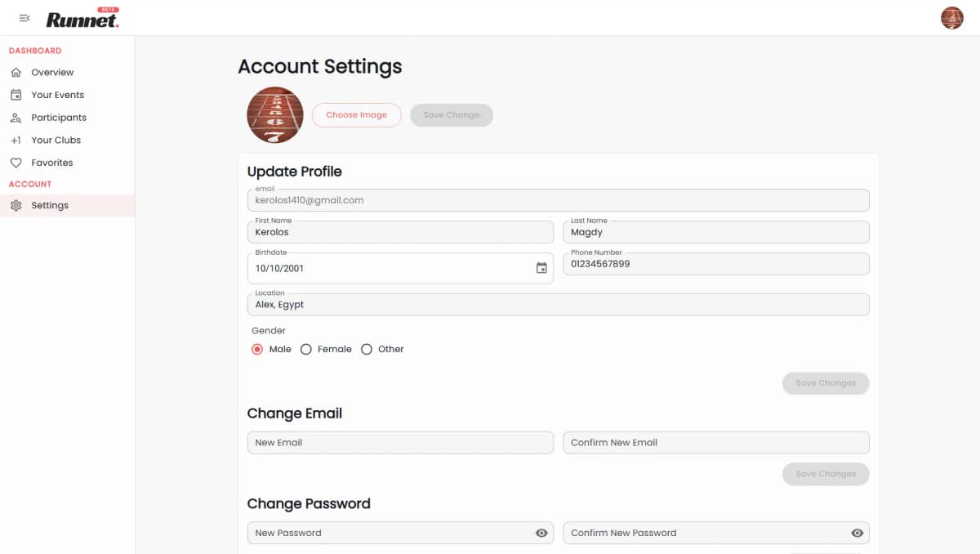The height and width of the screenshot is (554, 980).
Task: Focus the Location text field
Action: [x=557, y=305]
